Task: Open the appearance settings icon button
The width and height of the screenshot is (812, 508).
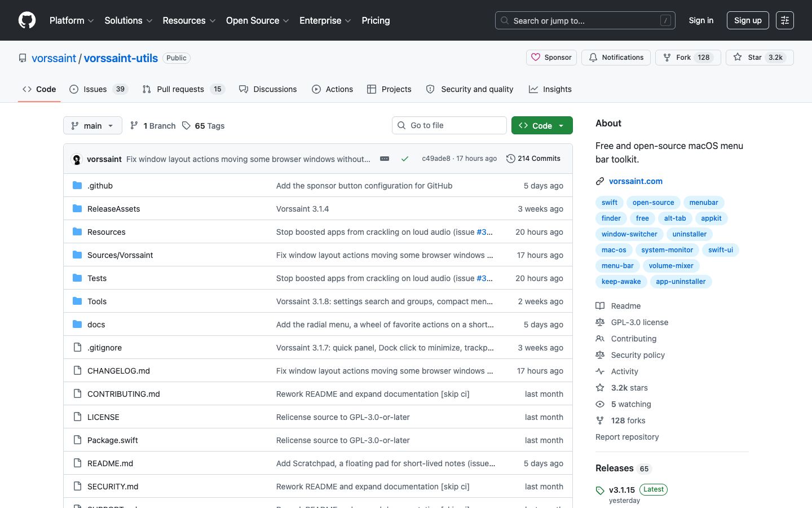Action: click(784, 20)
